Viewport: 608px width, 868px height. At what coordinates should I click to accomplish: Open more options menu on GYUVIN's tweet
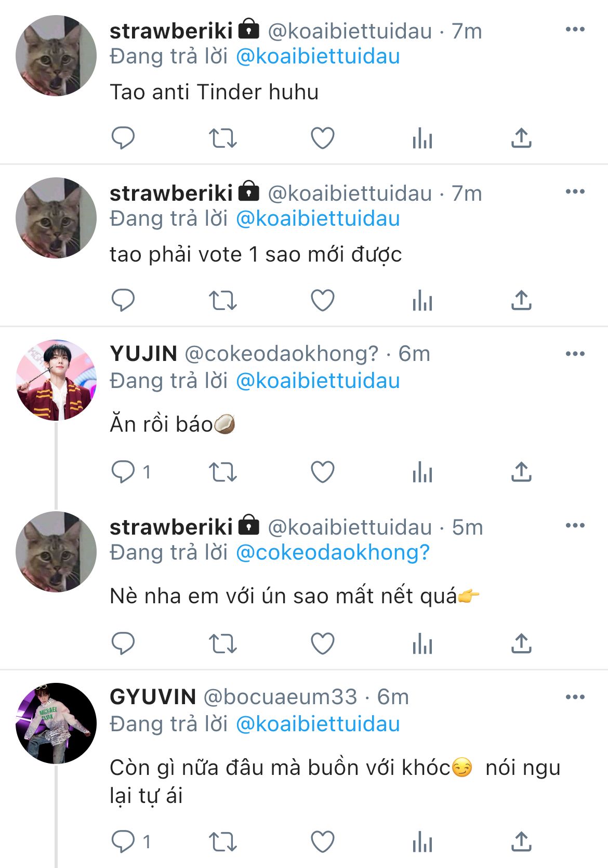click(x=575, y=697)
